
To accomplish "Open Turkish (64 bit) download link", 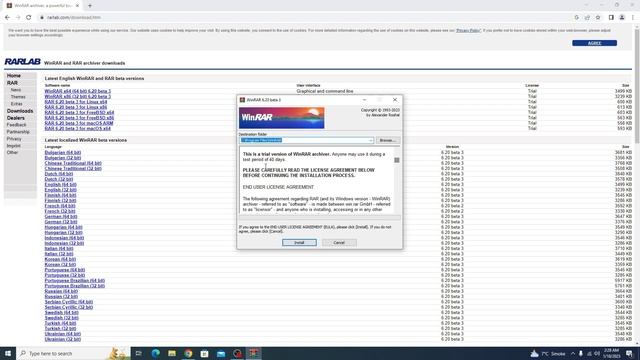I will tap(60, 323).
